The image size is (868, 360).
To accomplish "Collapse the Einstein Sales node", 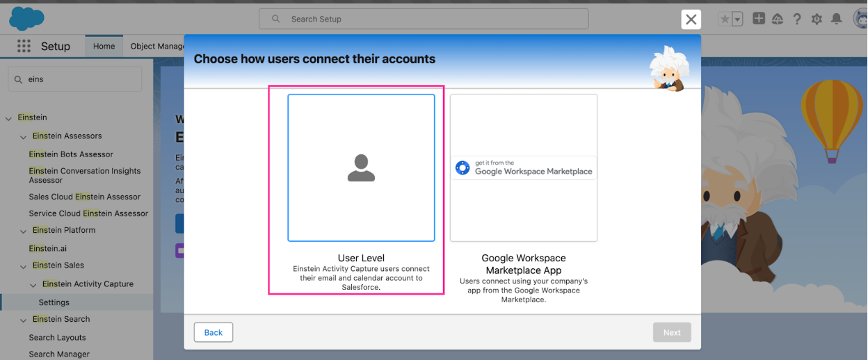I will 23,265.
